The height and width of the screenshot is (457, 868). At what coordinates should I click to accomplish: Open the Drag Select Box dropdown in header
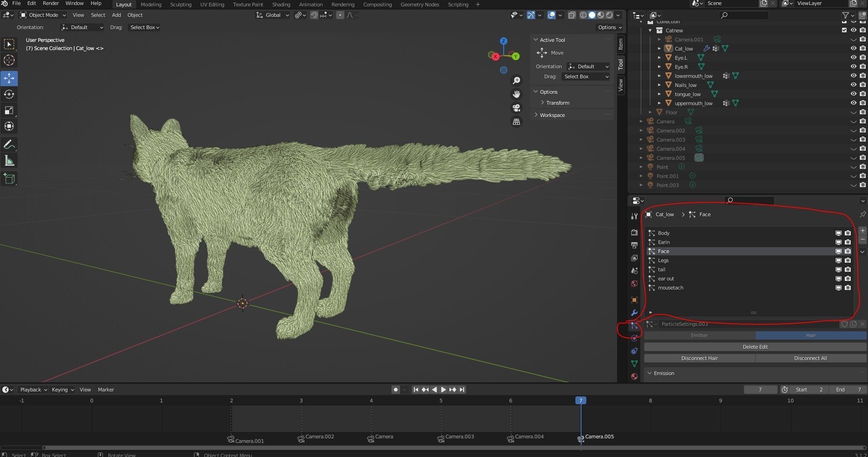tap(144, 27)
